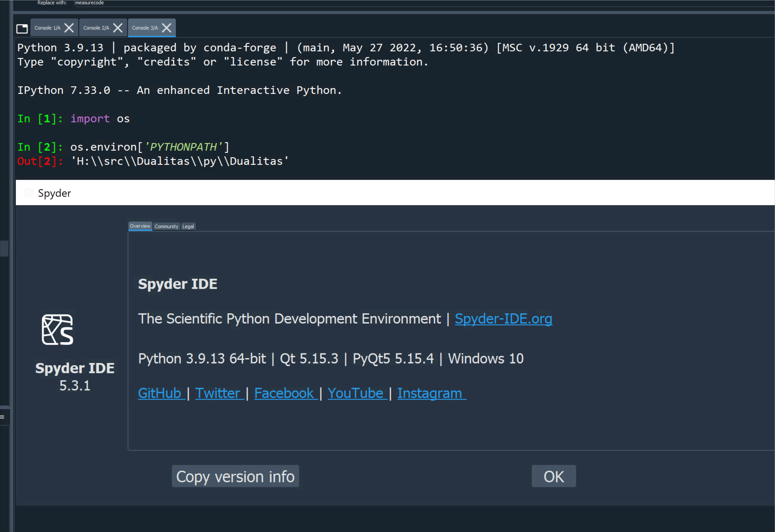Open the Legal tab
The height and width of the screenshot is (532, 775).
188,226
